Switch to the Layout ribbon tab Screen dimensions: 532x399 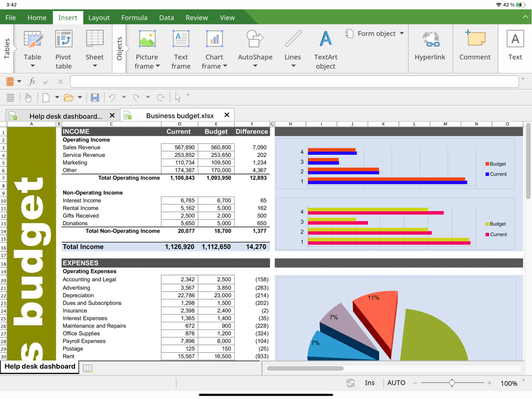pos(99,18)
